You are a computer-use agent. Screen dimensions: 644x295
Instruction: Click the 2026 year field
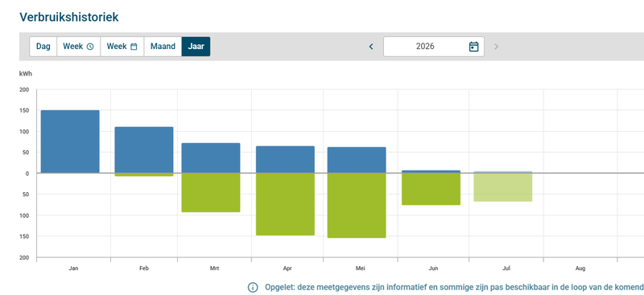pos(434,47)
